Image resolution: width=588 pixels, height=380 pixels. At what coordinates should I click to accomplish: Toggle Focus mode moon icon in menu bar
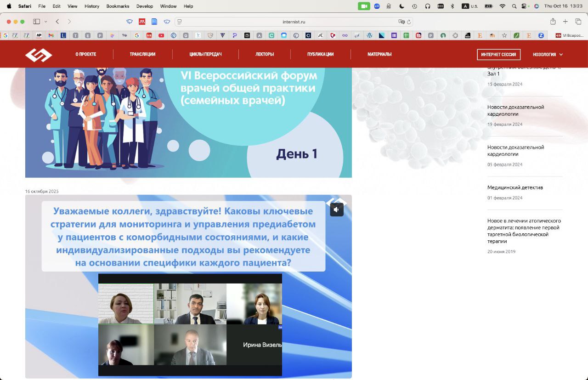[402, 6]
